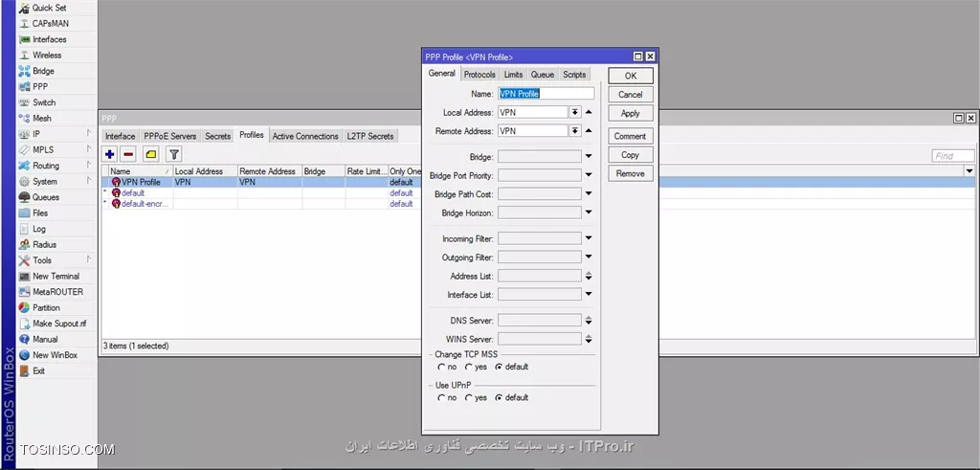Viewport: 980px width, 470px height.
Task: Switch to the Protocols tab
Action: pyautogui.click(x=479, y=75)
